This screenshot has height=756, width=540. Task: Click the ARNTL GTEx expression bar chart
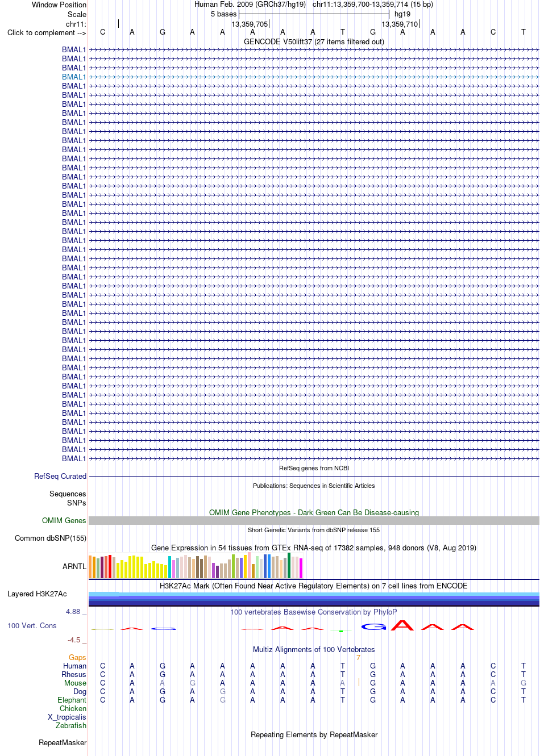pos(196,566)
